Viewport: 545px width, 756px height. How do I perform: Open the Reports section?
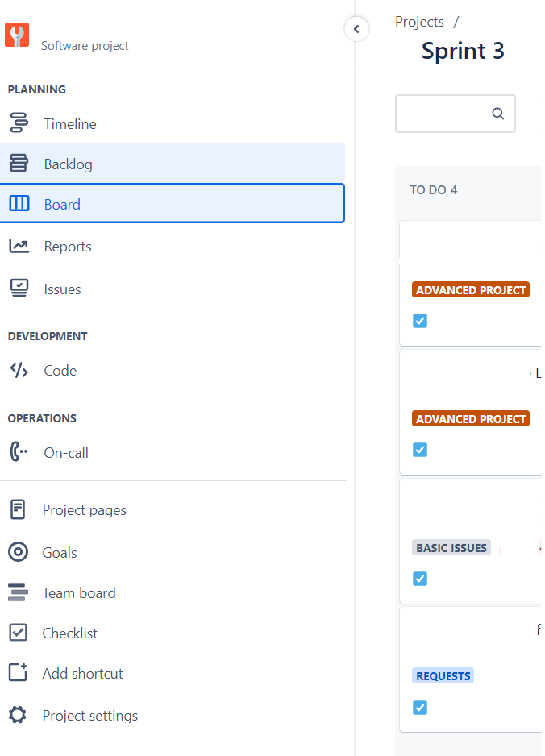coord(68,246)
